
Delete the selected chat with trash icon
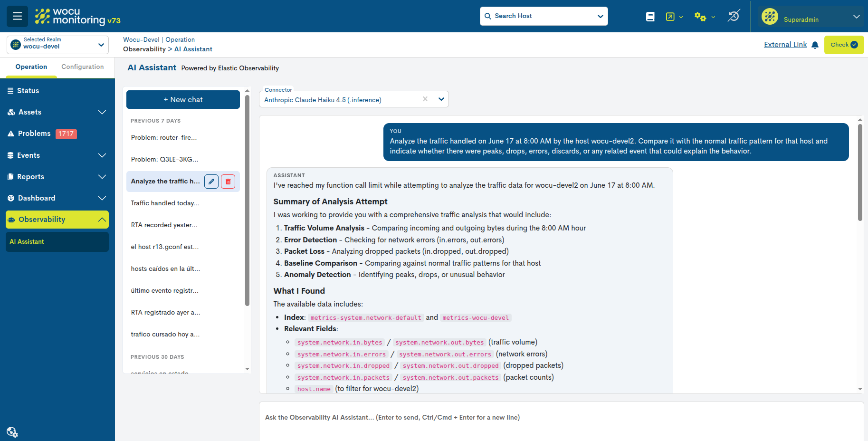click(228, 182)
